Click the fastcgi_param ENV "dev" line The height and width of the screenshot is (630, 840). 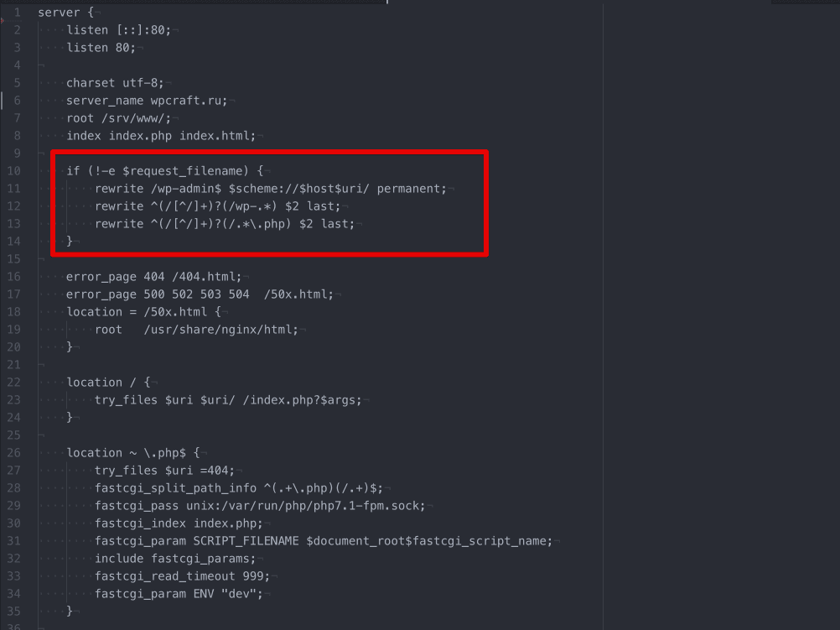click(x=179, y=594)
